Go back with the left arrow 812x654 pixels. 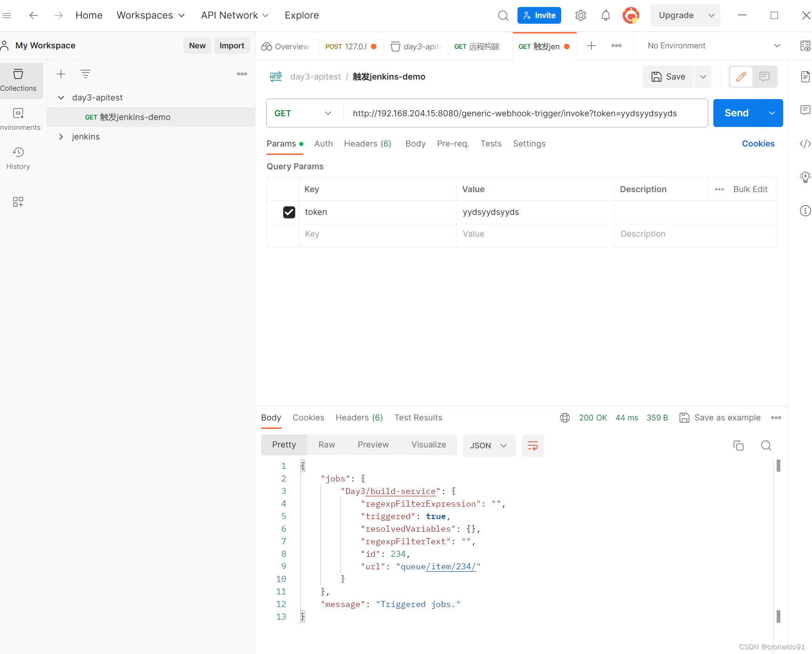pos(34,15)
